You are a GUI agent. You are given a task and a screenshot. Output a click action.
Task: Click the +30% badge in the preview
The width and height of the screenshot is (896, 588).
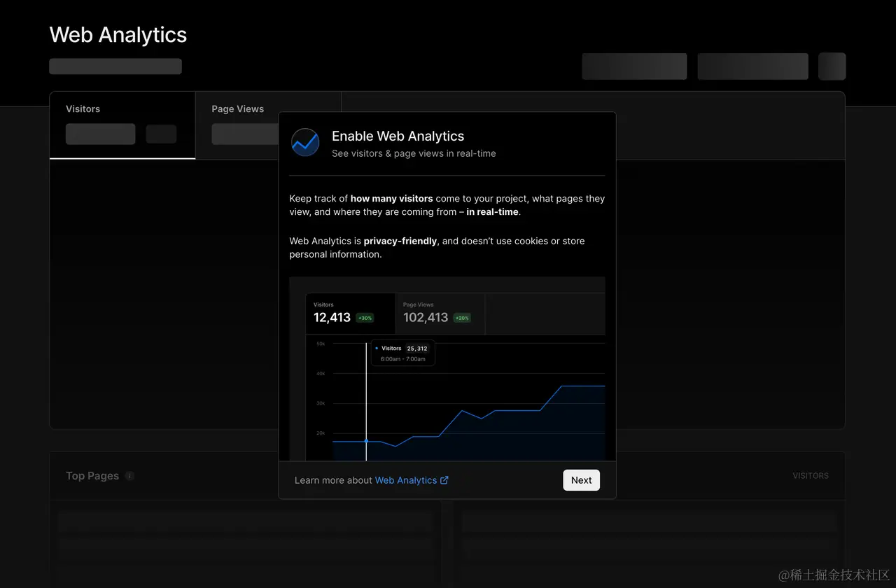click(x=365, y=318)
